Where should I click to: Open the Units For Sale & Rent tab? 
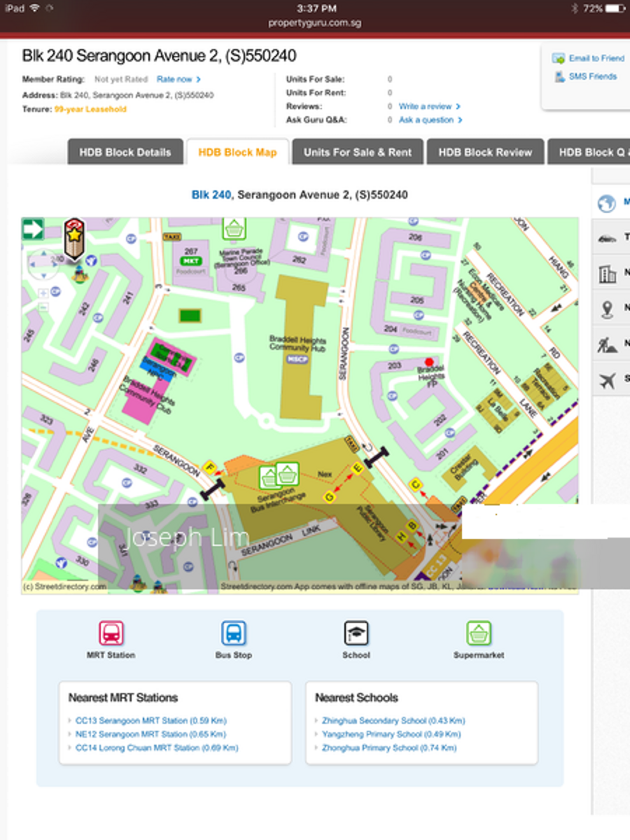358,152
